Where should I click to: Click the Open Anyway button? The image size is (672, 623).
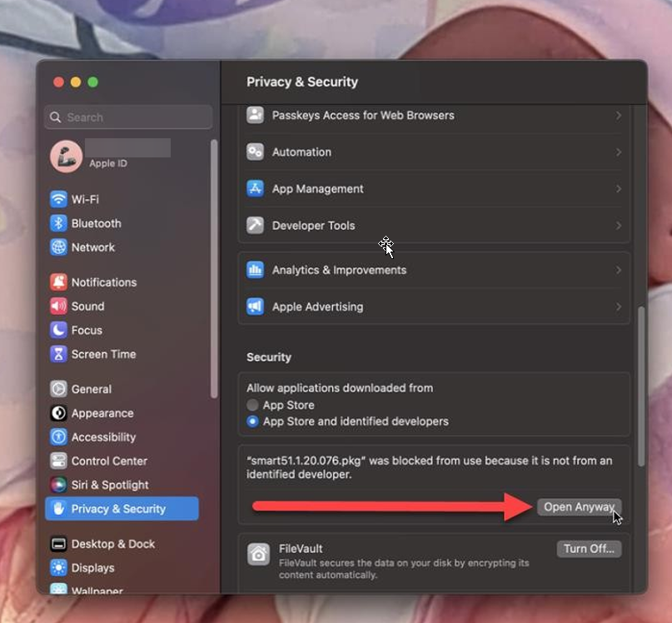579,506
